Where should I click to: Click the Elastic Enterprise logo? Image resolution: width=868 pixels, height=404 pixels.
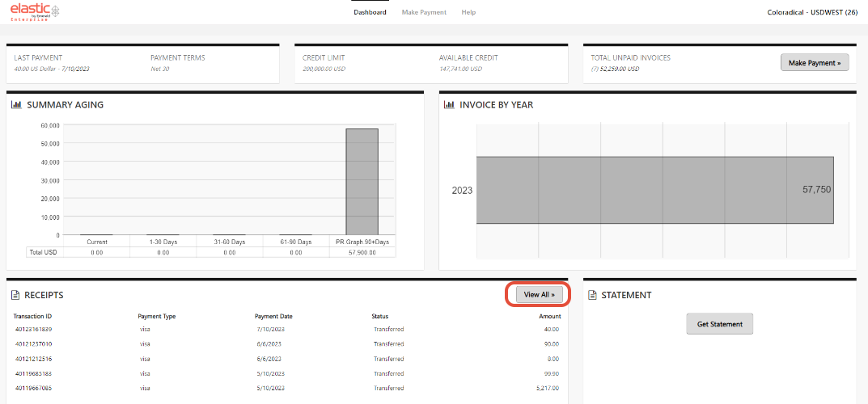[x=34, y=12]
